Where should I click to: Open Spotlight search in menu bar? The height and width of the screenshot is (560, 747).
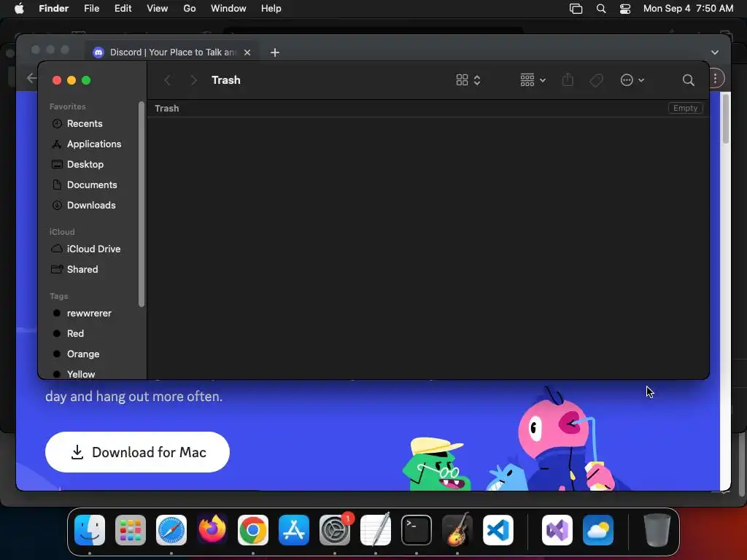point(601,9)
